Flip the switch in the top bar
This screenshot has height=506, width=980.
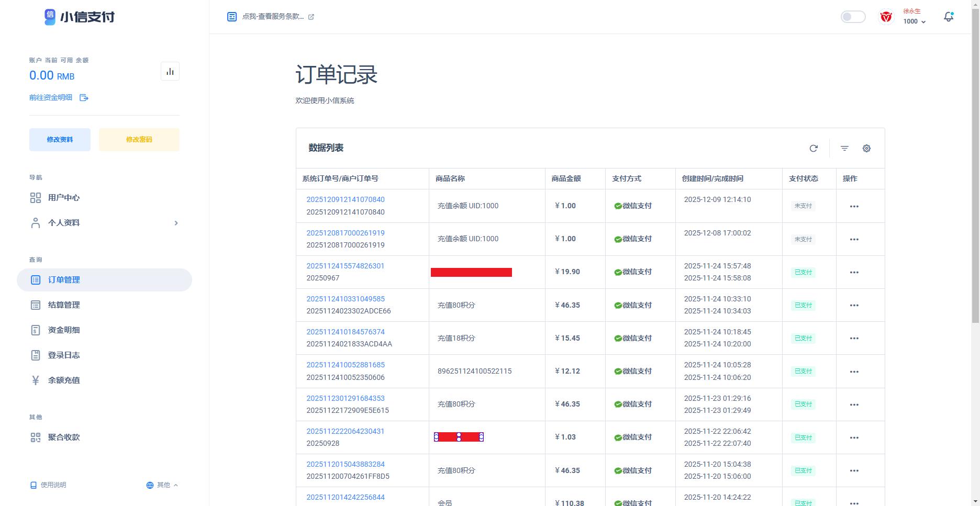pyautogui.click(x=852, y=16)
